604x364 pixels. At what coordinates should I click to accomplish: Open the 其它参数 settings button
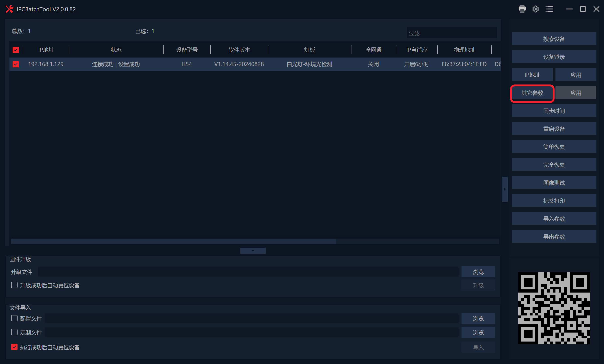tap(532, 93)
